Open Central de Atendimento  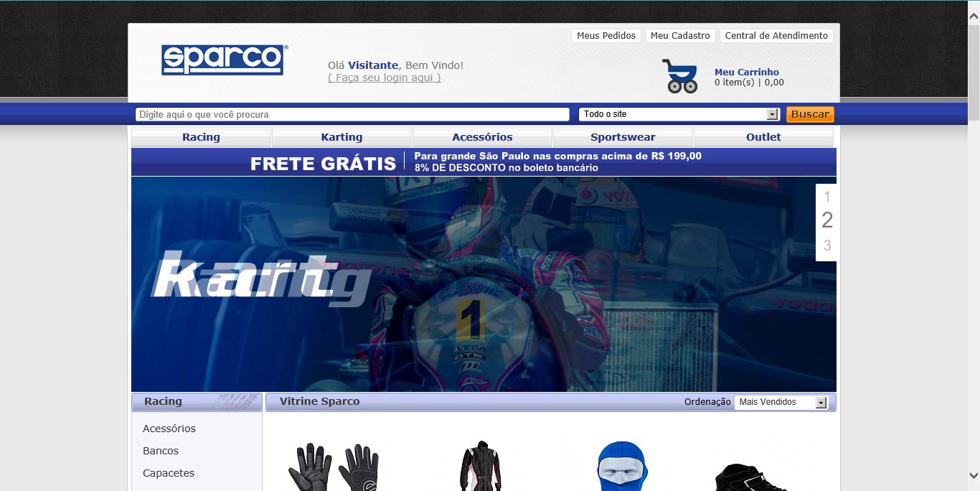776,36
